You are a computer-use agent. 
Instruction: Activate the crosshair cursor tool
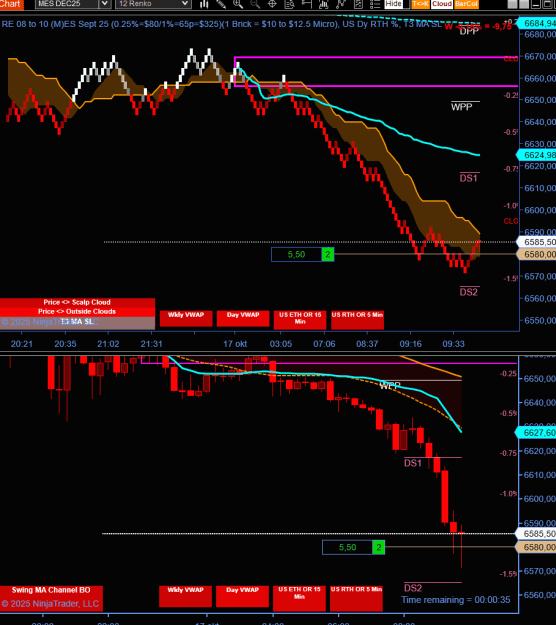tap(272, 4)
